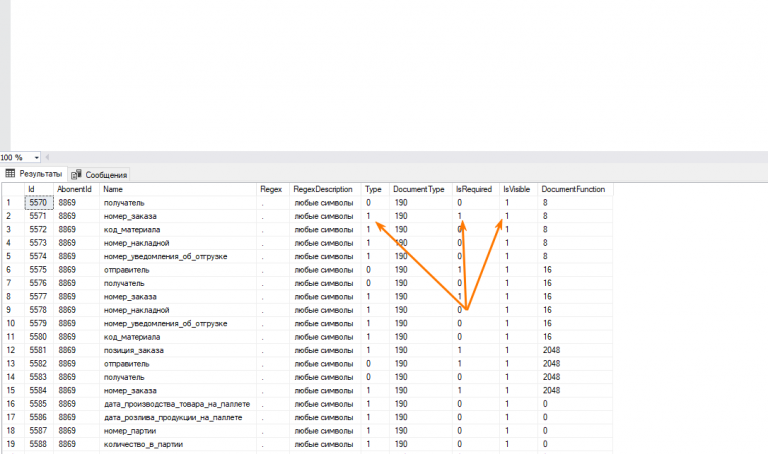Select the Id cell 5574

39,256
